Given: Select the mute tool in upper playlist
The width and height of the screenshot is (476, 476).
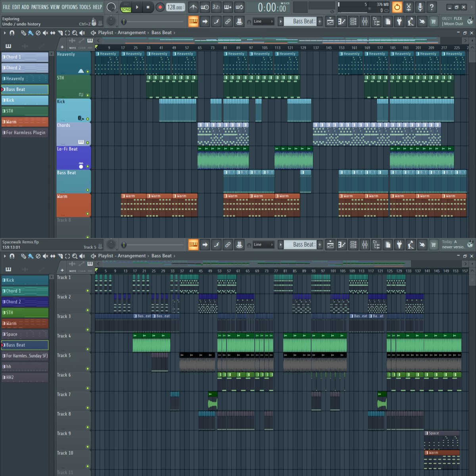Looking at the screenshot, I should coord(45,33).
